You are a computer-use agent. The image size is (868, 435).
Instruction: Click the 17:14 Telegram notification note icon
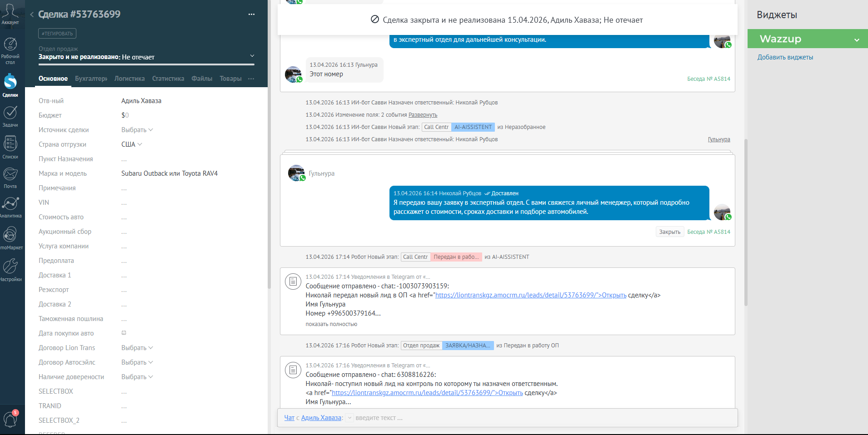tap(293, 282)
